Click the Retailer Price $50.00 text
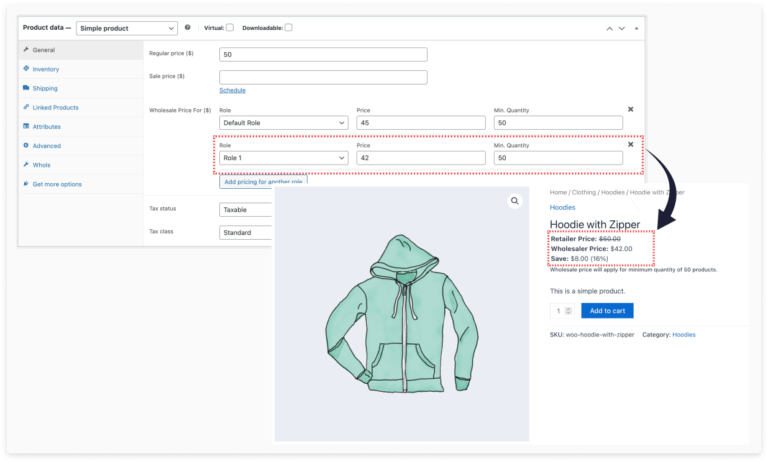The image size is (768, 462). click(x=585, y=239)
